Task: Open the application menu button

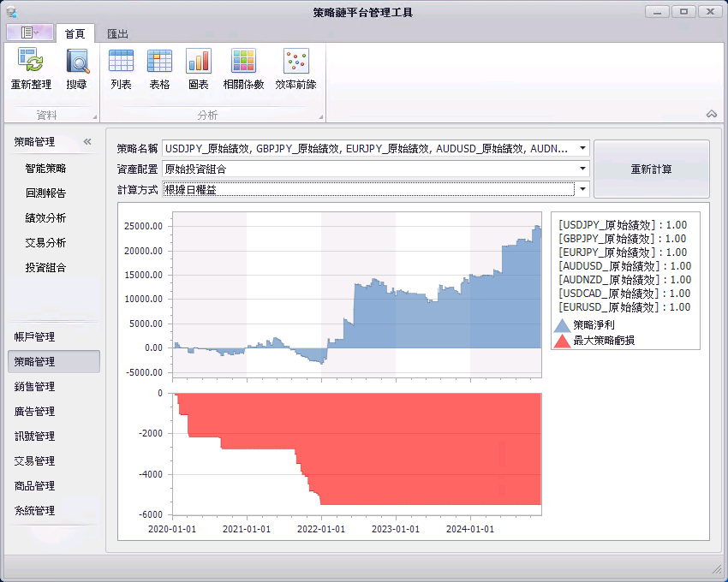Action: tap(30, 33)
